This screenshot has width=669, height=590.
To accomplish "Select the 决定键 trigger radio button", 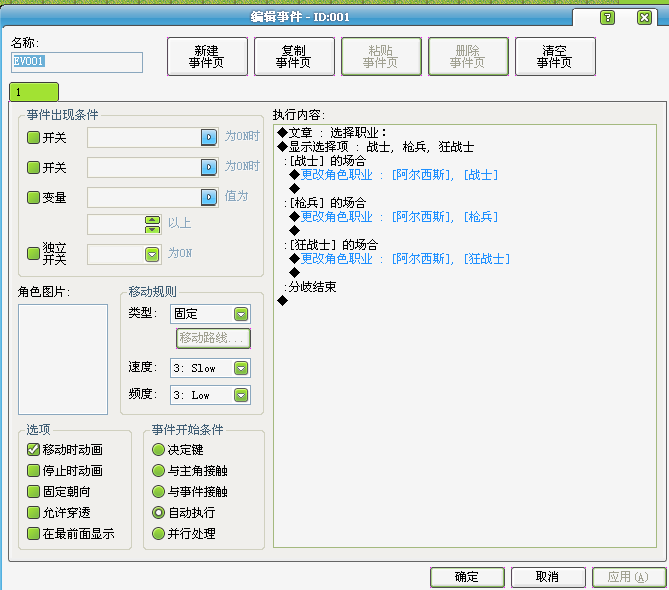I will point(158,450).
